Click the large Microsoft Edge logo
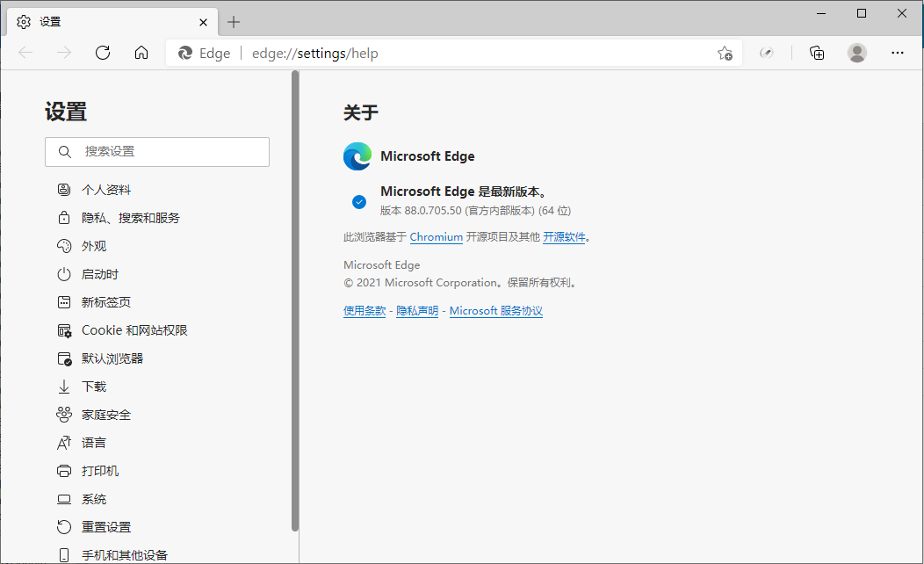924x564 pixels. (357, 156)
